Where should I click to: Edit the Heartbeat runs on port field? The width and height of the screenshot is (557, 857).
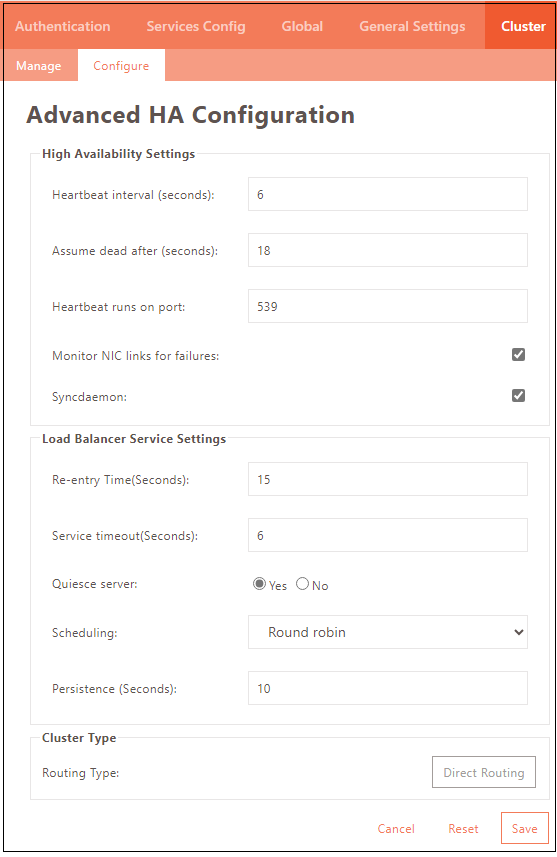[388, 306]
